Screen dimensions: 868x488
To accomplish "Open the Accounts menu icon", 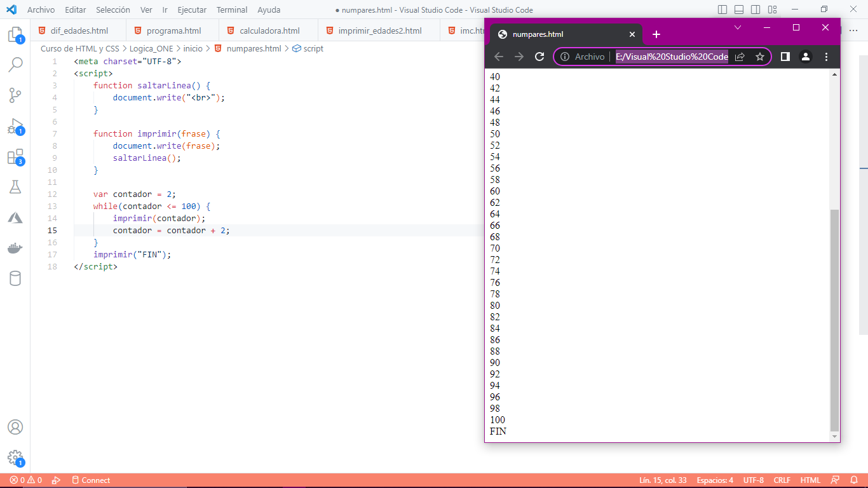I will tap(15, 427).
